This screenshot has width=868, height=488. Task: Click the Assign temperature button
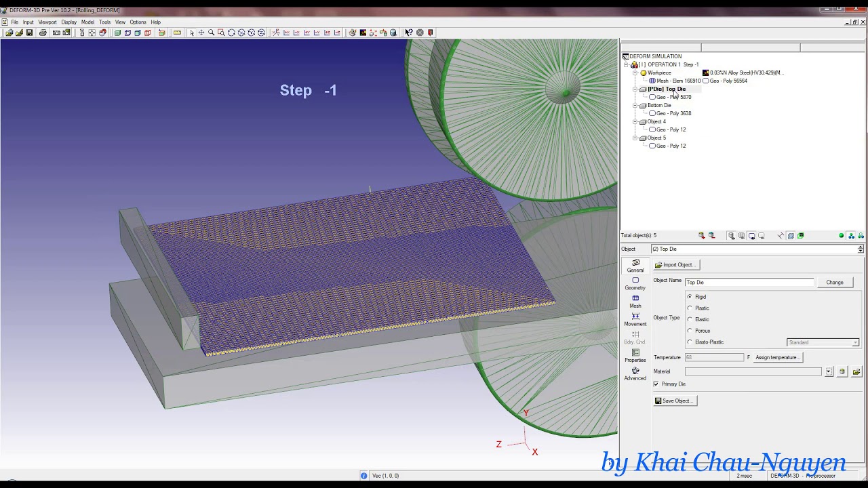(x=778, y=357)
